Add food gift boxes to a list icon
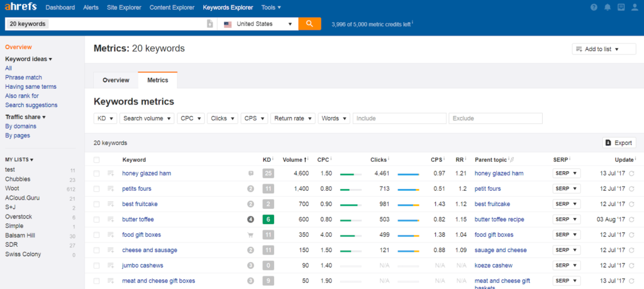This screenshot has height=289, width=644. (x=111, y=235)
